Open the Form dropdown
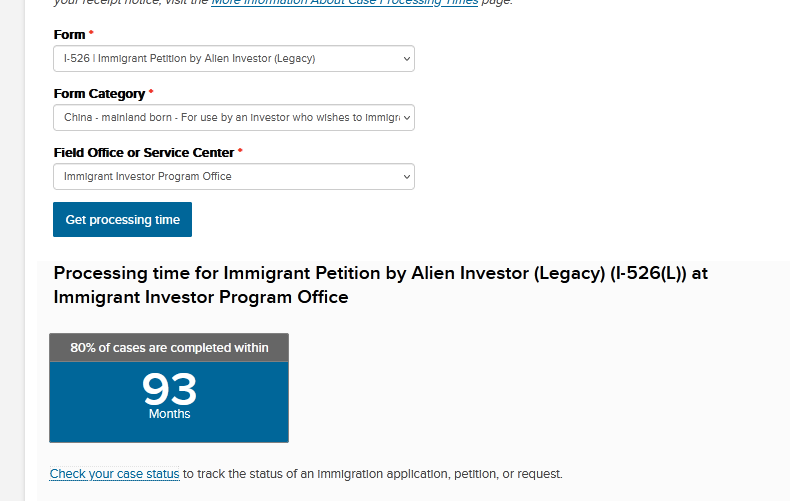Image resolution: width=792 pixels, height=501 pixels. click(233, 59)
